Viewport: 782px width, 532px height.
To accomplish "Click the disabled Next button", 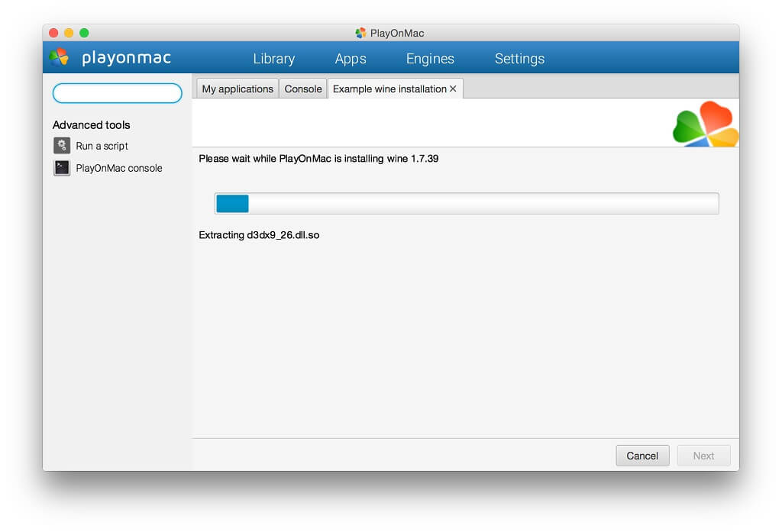I will 703,456.
